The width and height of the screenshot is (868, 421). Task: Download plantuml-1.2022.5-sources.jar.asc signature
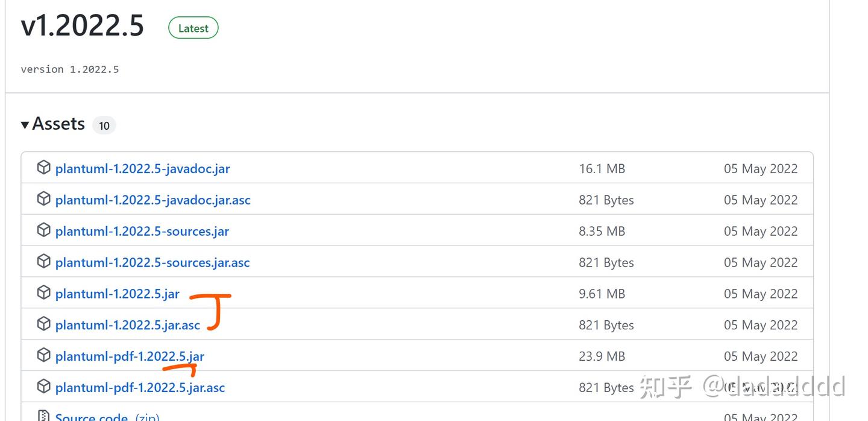point(152,263)
